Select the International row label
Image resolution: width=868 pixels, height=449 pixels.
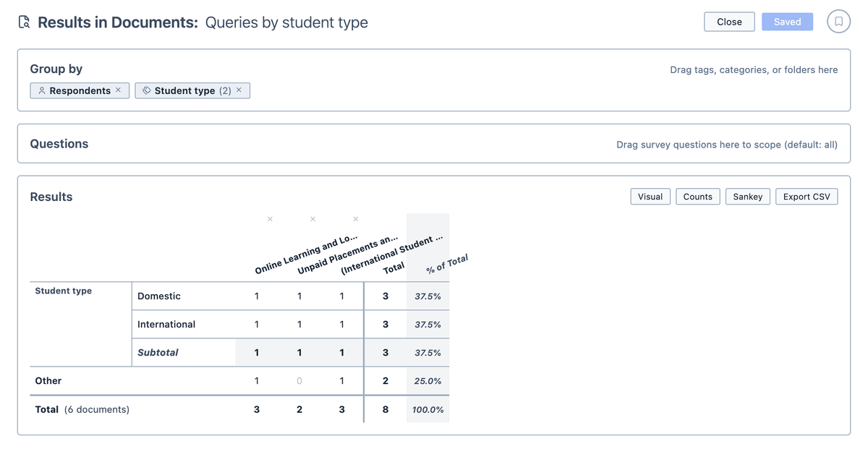point(166,324)
